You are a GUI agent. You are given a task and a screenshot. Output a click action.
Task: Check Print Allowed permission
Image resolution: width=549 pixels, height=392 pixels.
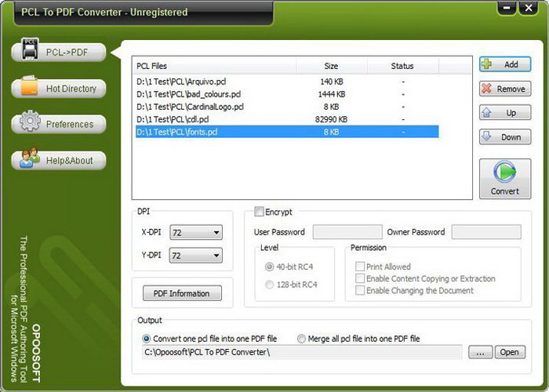359,267
